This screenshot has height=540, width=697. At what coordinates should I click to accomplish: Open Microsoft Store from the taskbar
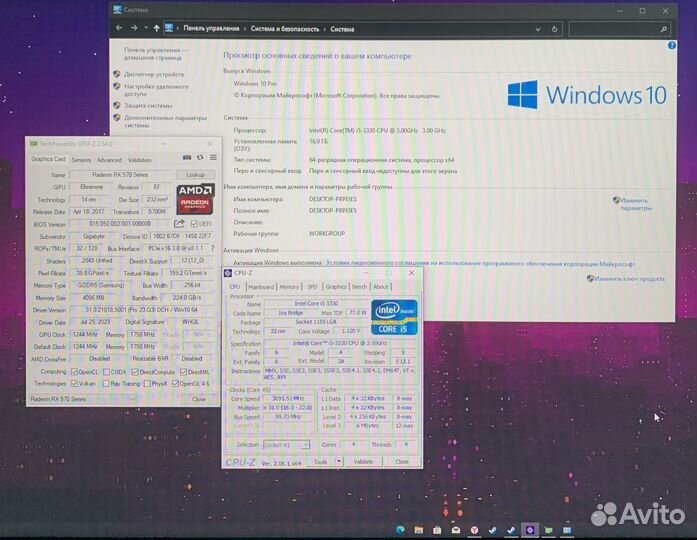437,530
